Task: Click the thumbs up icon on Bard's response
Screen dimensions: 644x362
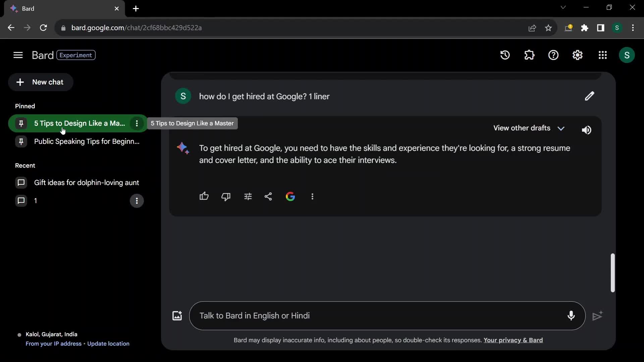Action: (204, 196)
